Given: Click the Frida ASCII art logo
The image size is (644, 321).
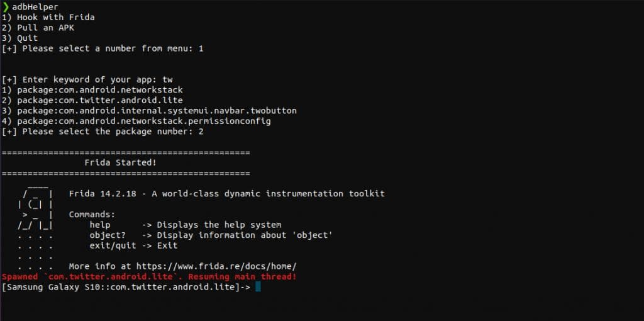Looking at the screenshot, I should [35, 214].
